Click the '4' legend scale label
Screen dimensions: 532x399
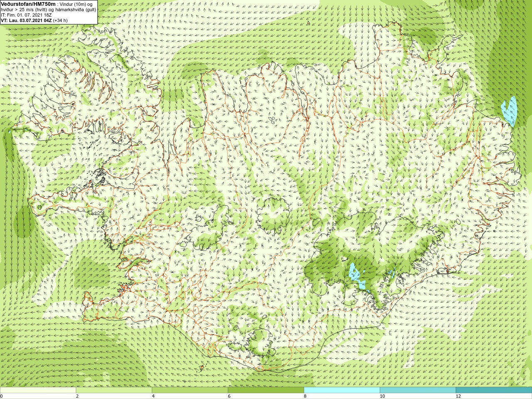[x=153, y=396]
